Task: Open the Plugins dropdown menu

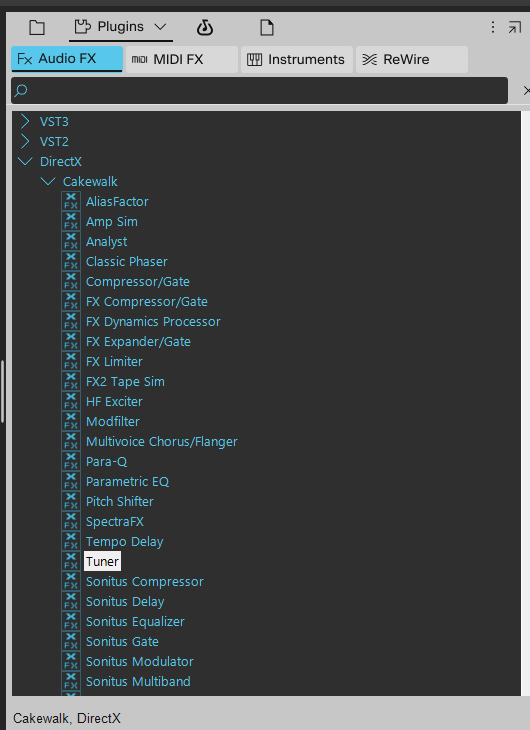Action: click(121, 27)
